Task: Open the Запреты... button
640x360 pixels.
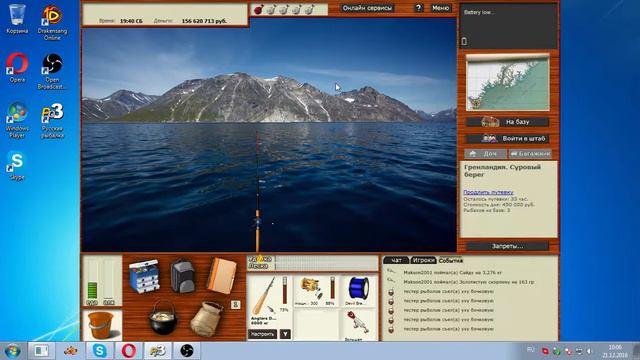Action: 507,246
